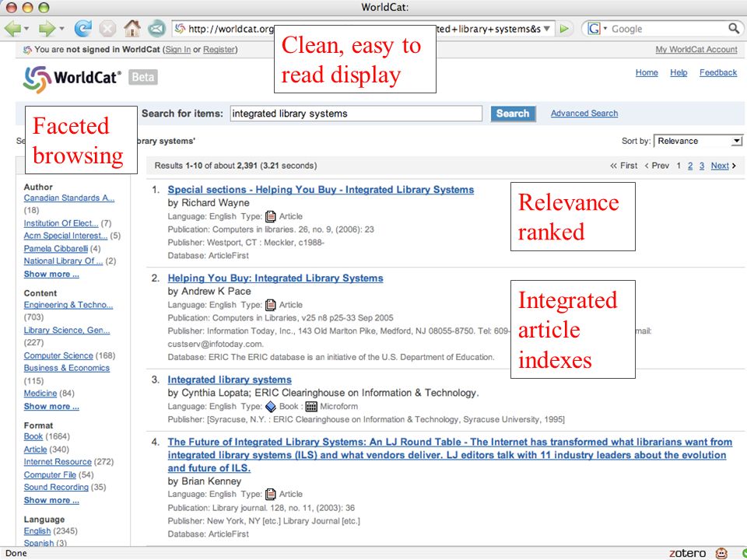Click the Article icon for Andrew K Pace result
747x560 pixels.
pyautogui.click(x=271, y=305)
